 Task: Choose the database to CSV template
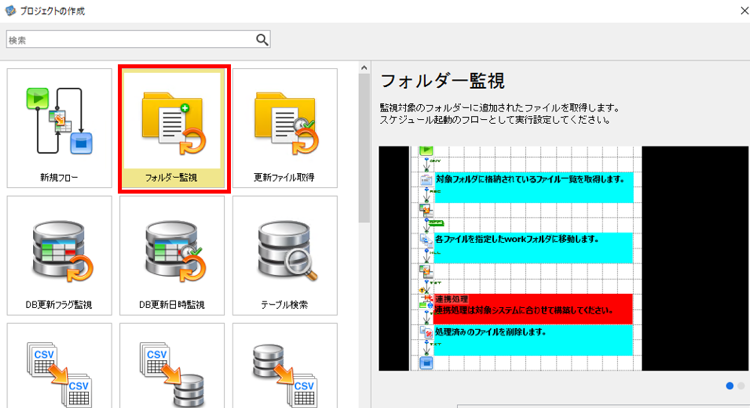click(285, 365)
